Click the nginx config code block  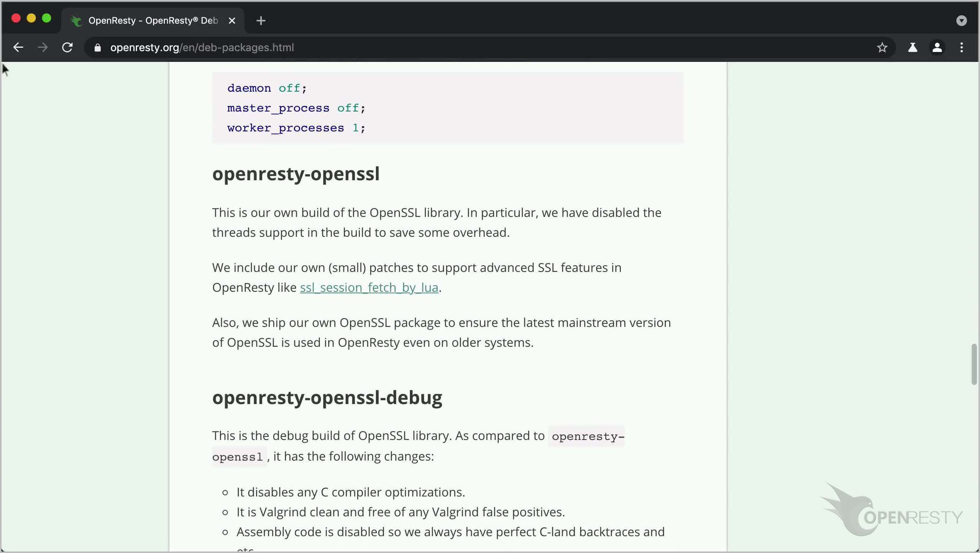pos(448,108)
